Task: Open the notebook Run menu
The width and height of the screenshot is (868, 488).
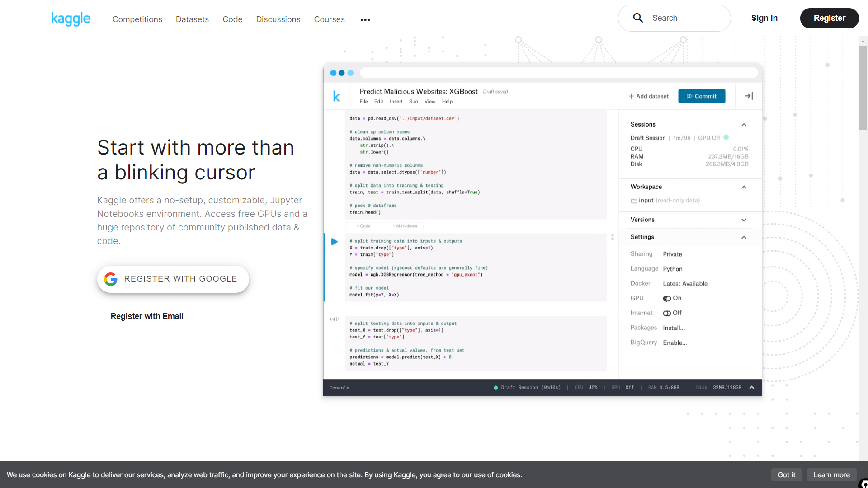Action: (414, 102)
